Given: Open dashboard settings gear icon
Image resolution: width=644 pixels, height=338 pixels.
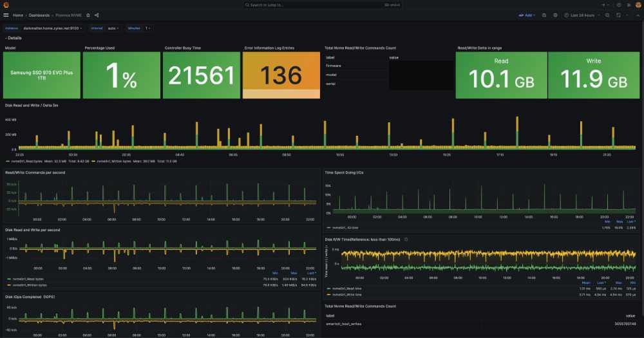Looking at the screenshot, I should [555, 15].
